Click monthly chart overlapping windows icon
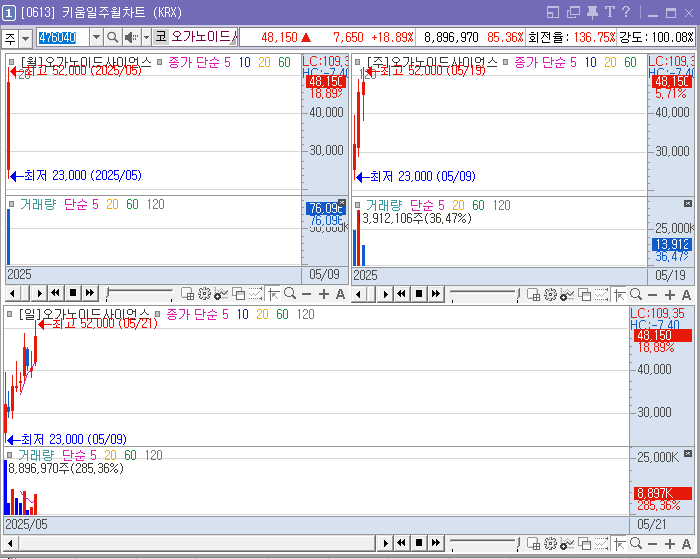 pyautogui.click(x=239, y=294)
